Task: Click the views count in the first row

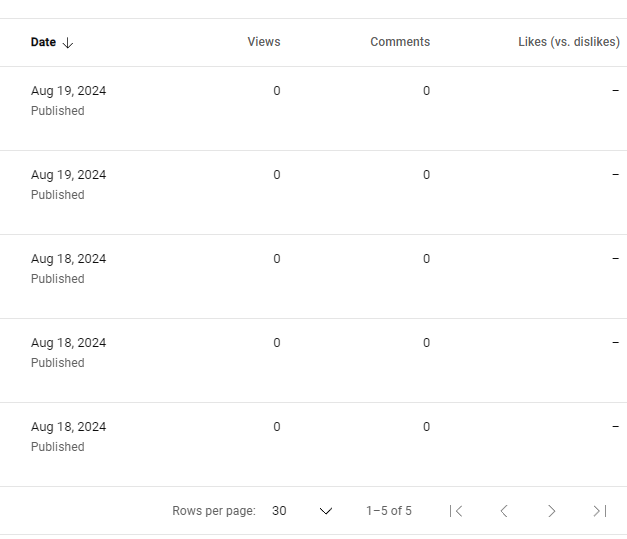Action: point(277,91)
